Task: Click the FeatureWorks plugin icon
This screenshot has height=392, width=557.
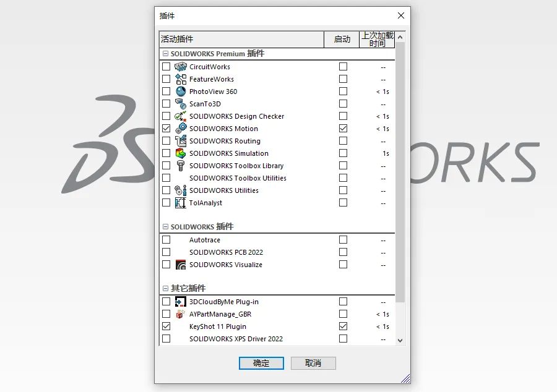Action: click(181, 79)
